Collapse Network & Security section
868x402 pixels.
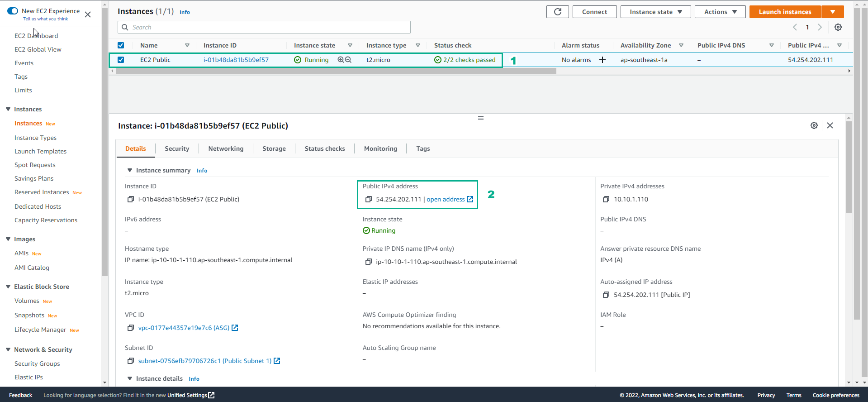[8, 349]
